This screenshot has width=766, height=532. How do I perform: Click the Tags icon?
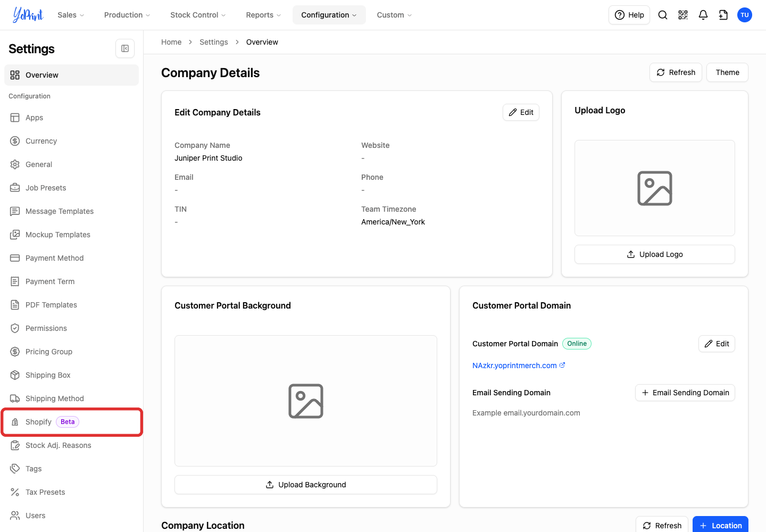(15, 469)
